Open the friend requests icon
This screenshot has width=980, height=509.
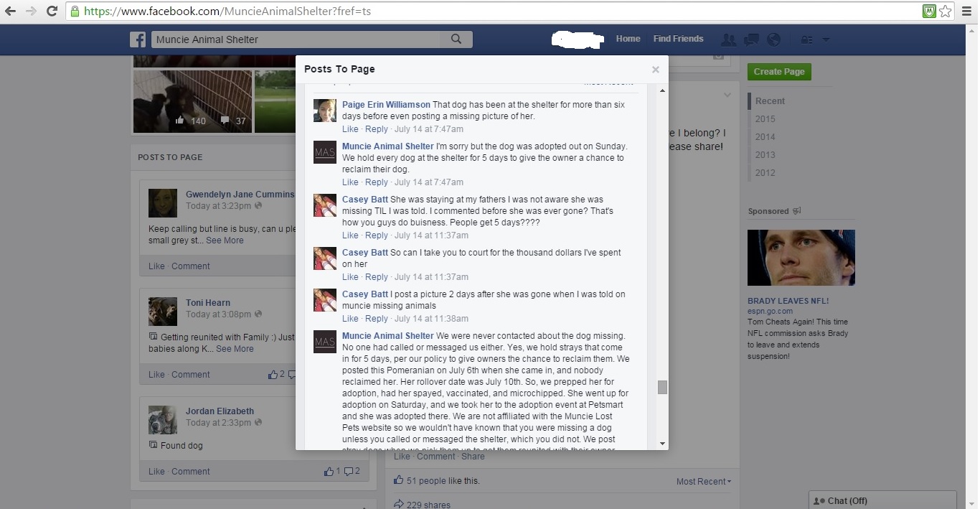728,39
